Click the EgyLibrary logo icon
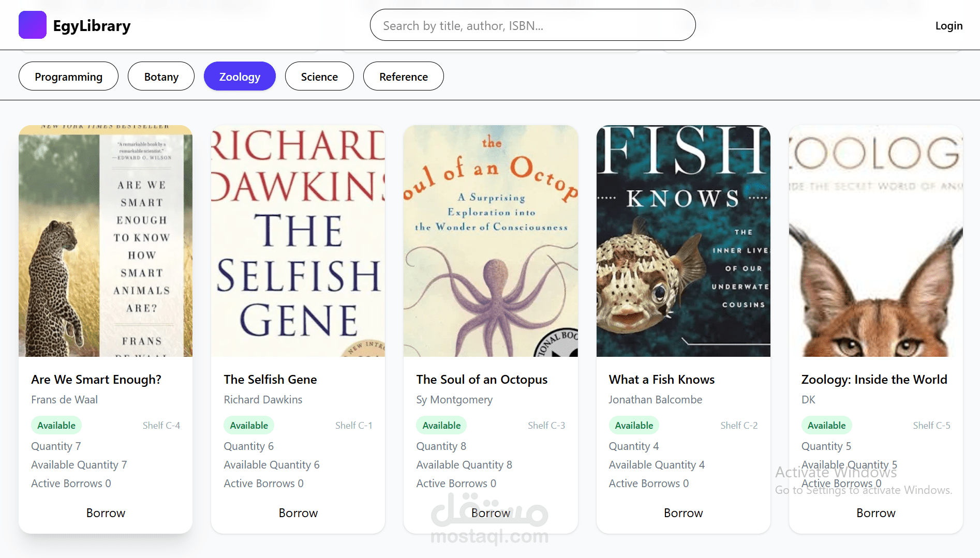The width and height of the screenshot is (980, 558). pos(32,25)
